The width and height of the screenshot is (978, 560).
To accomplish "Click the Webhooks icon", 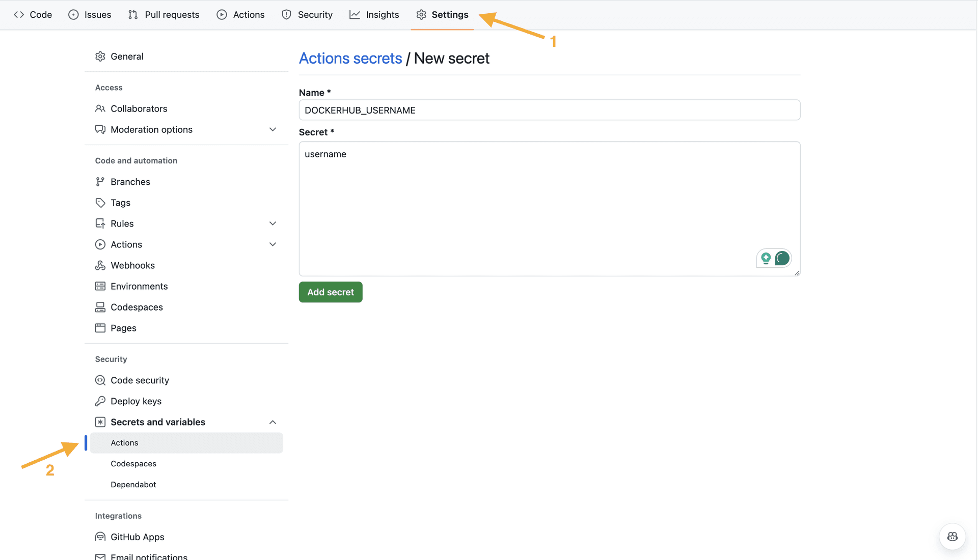I will (x=100, y=265).
